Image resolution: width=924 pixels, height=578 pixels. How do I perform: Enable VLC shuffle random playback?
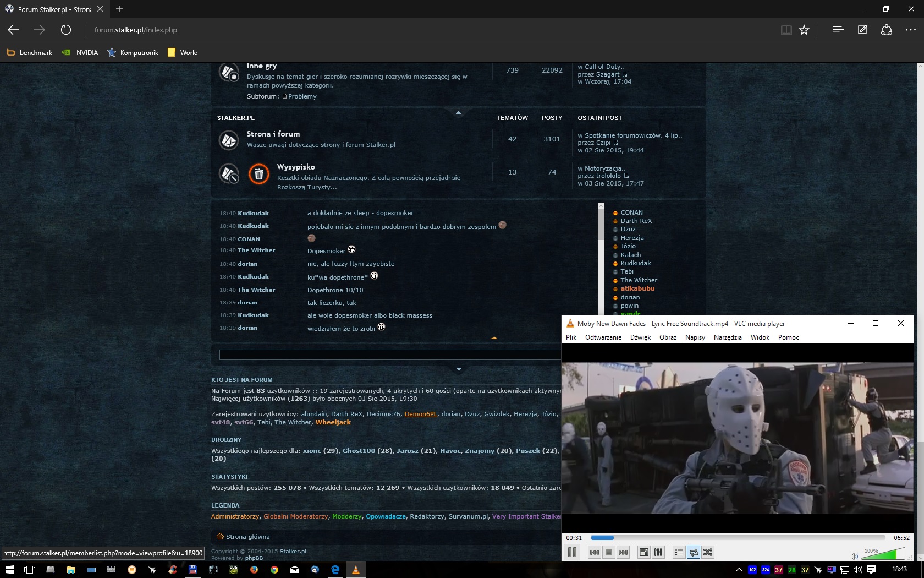click(708, 552)
